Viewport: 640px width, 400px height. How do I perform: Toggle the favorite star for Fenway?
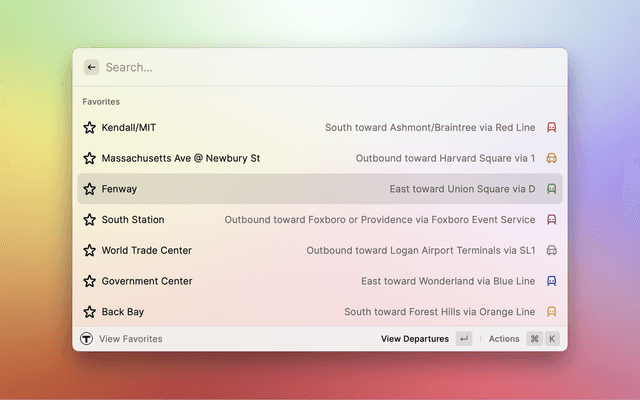pos(89,189)
